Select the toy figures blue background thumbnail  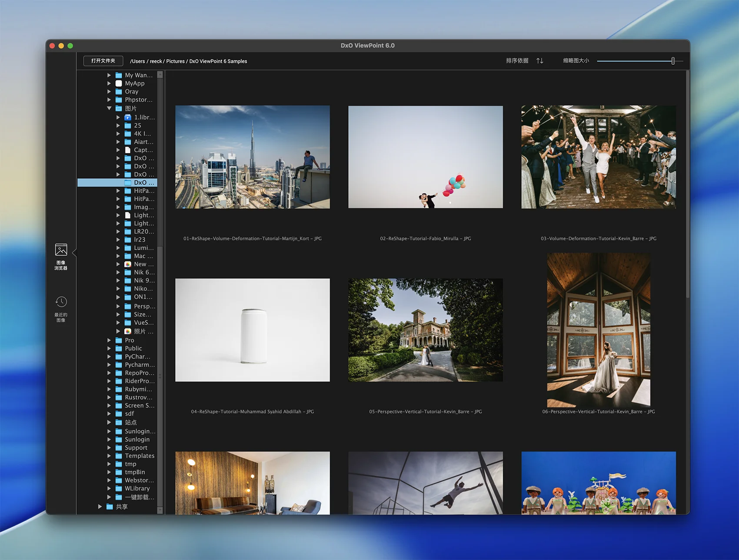click(x=599, y=483)
